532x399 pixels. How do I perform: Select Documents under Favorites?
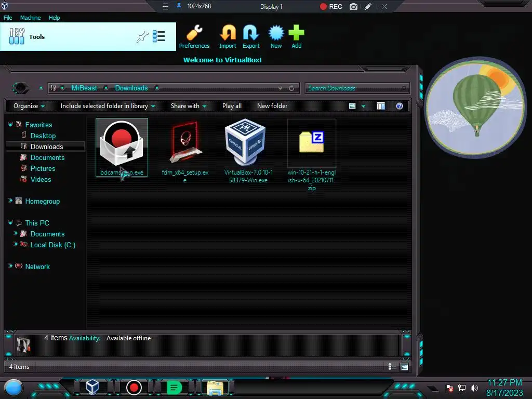click(47, 157)
